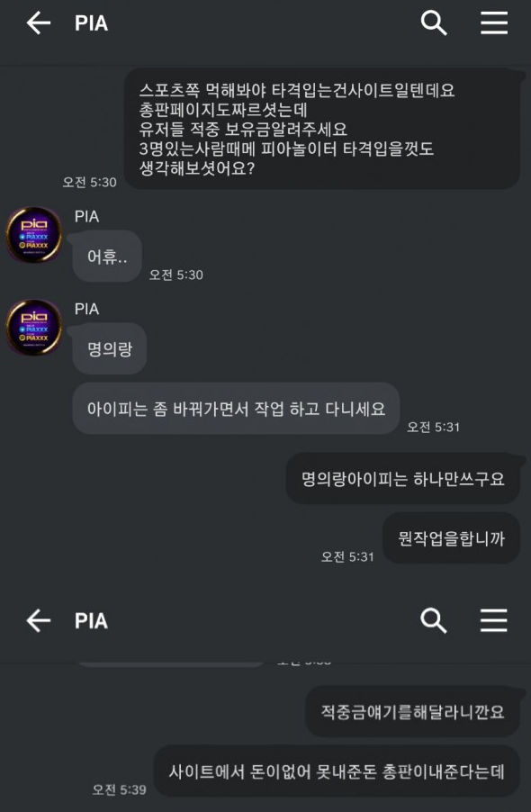Select message about 총판이내준다는데

point(337,771)
